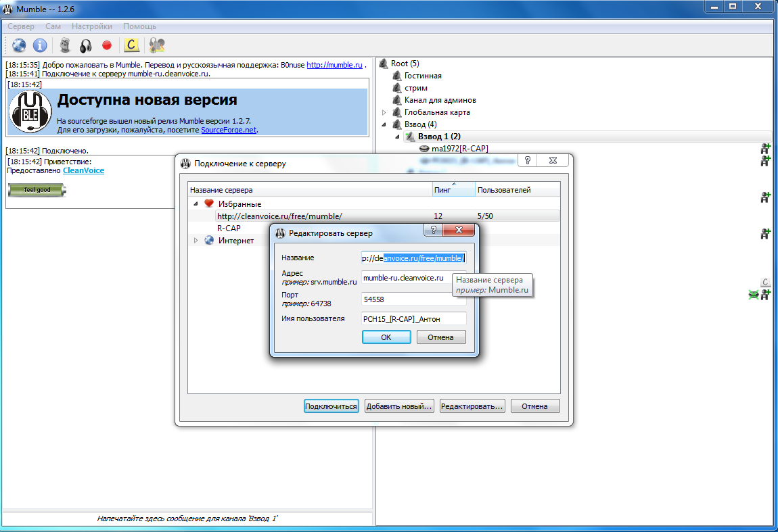Select the Взвод 1 (2) channel label
The image size is (778, 532).
[439, 137]
